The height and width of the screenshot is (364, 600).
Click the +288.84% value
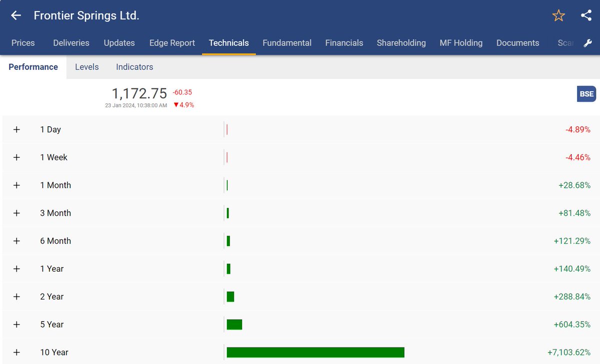(572, 297)
